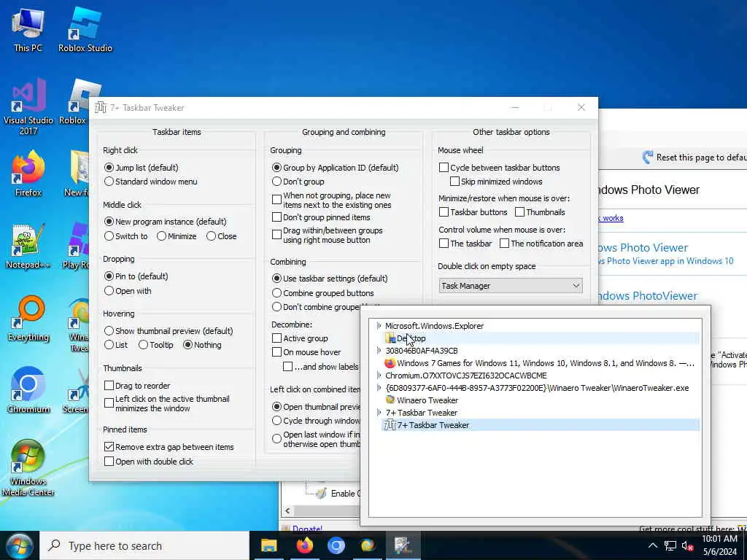Enable Drag to reorder thumbnails
Screen dimensions: 747x560
click(x=109, y=385)
